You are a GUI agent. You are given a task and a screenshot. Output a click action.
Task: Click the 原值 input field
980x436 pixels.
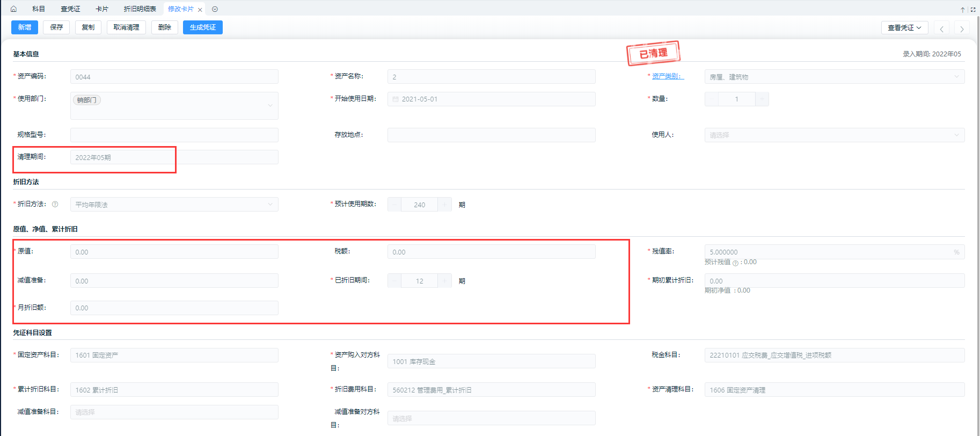click(174, 252)
